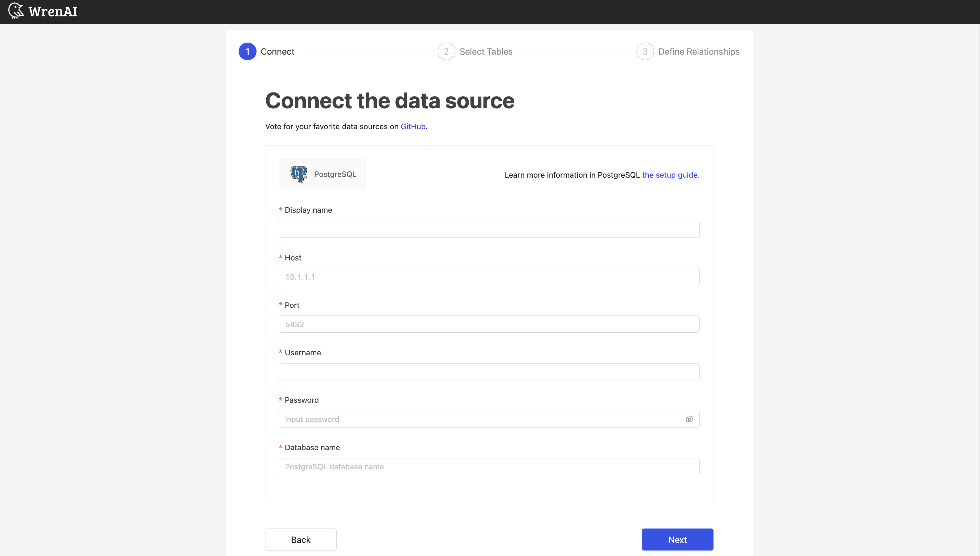Open the GitHub link for data sources
The image size is (980, 556).
tap(413, 126)
